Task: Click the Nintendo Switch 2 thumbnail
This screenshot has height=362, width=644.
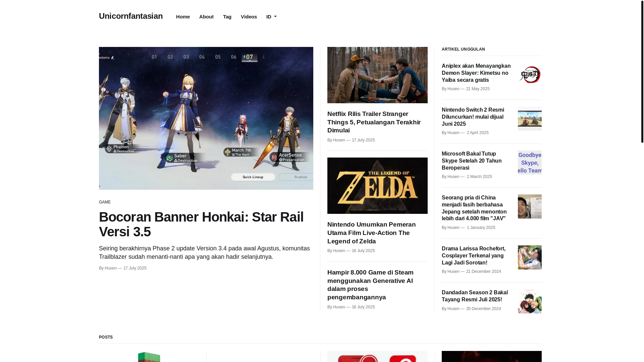Action: [x=530, y=119]
